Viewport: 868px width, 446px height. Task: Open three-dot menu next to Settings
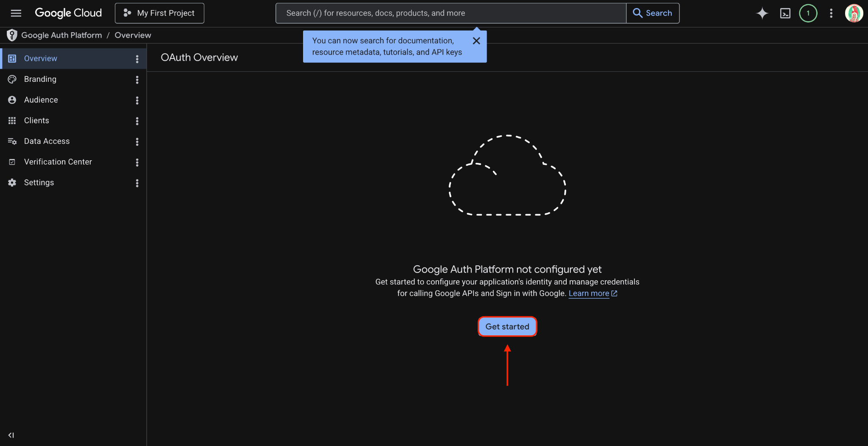click(137, 183)
